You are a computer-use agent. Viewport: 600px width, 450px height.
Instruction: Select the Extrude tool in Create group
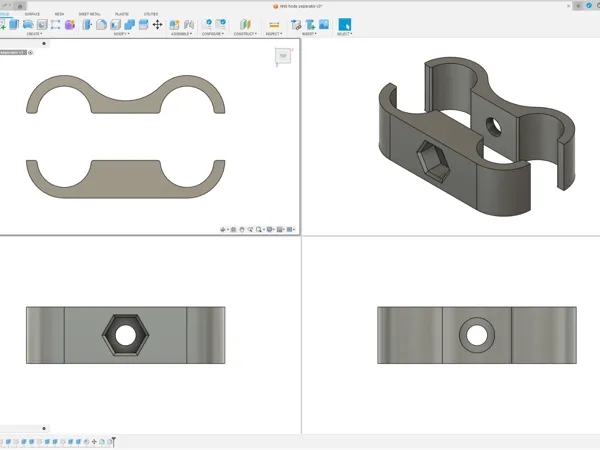tap(14, 24)
